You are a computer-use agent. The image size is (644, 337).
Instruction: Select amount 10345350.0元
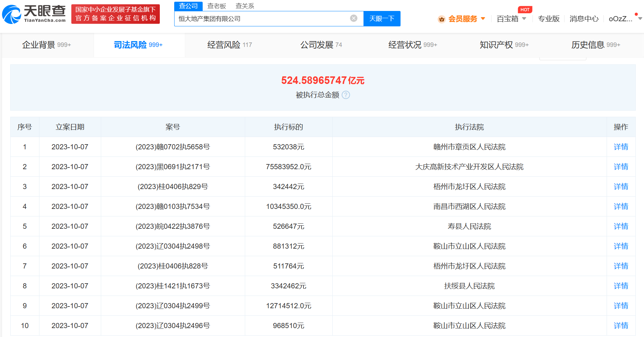tap(289, 207)
